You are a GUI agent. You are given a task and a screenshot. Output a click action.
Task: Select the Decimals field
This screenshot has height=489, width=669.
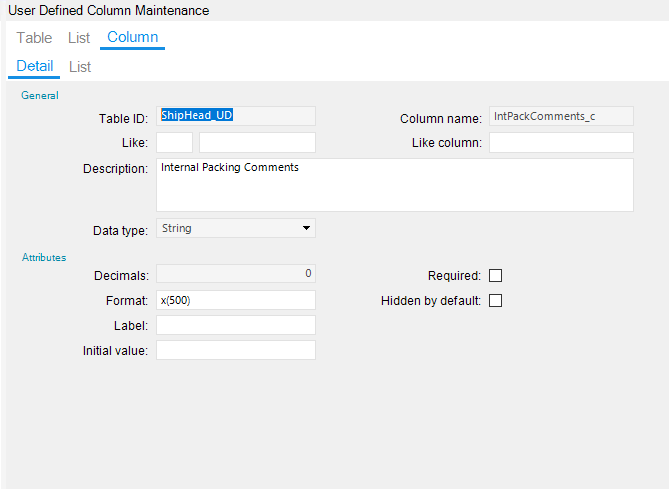click(236, 273)
